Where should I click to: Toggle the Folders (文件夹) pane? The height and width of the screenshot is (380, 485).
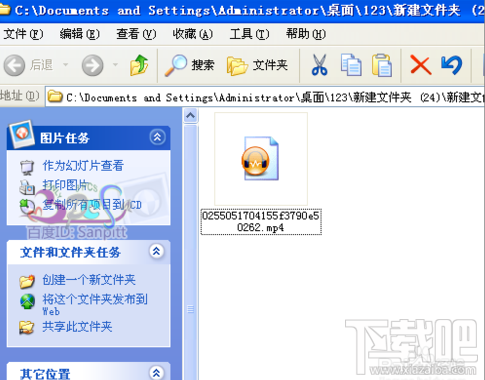coord(257,65)
